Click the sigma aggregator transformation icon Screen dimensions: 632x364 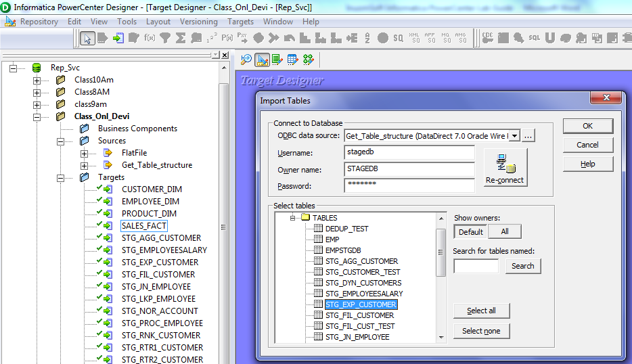tap(181, 39)
